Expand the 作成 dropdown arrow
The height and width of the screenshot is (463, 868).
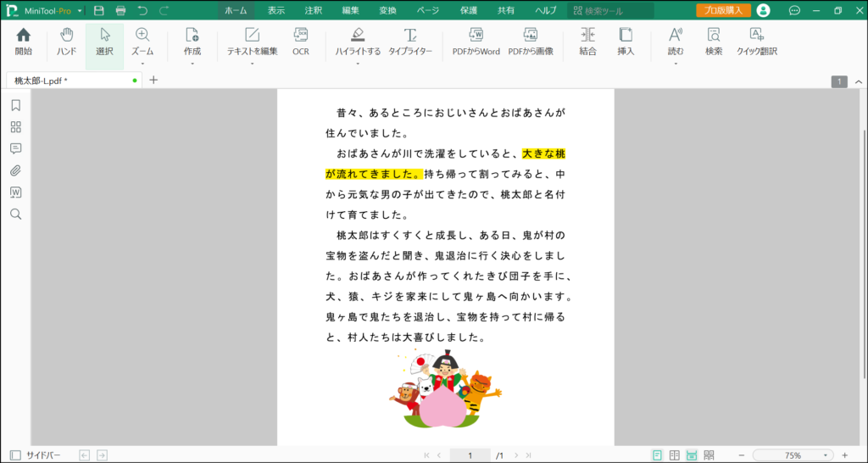192,64
